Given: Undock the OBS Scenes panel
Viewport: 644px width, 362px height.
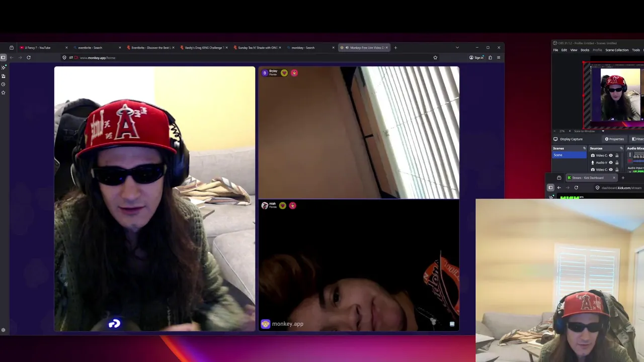Looking at the screenshot, I should click(x=584, y=148).
